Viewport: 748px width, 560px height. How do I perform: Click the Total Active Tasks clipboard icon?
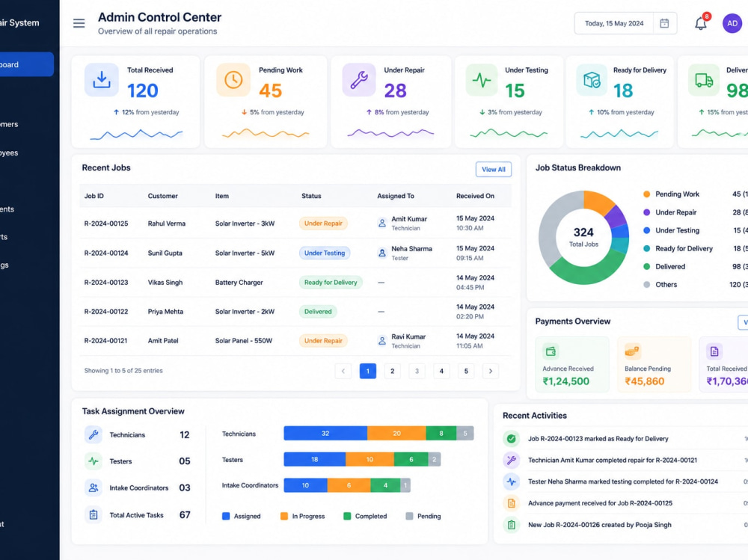(93, 514)
